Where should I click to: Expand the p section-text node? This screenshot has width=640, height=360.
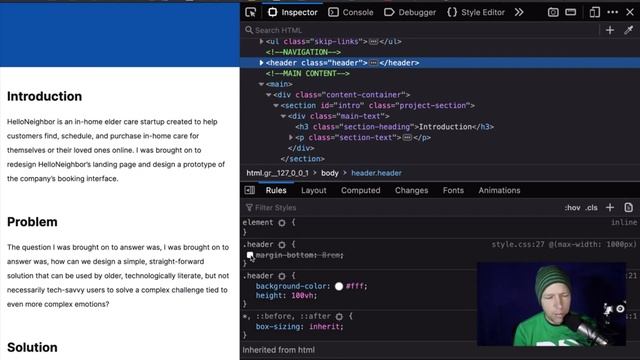[x=291, y=138]
